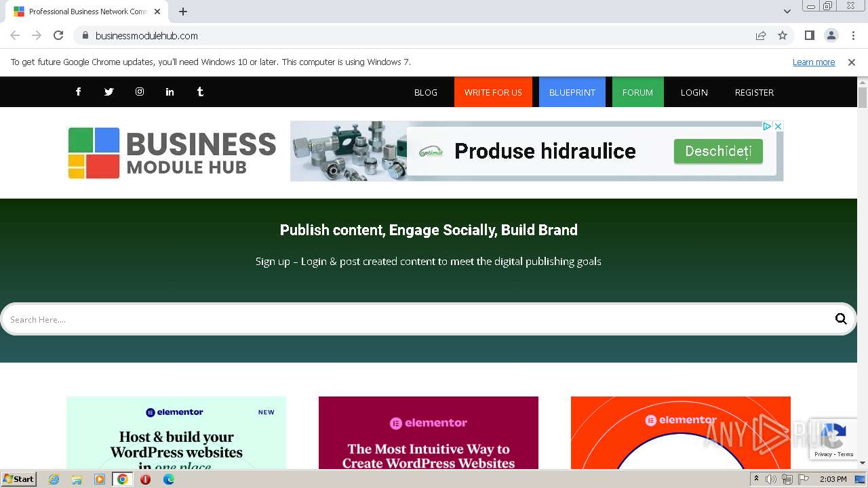
Task: Open the Tumblr social icon
Action: click(x=200, y=91)
